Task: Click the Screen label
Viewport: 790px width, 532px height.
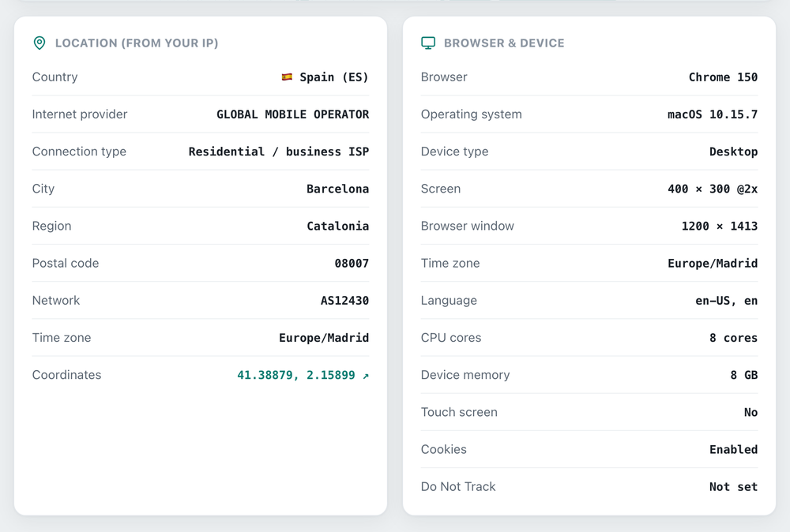Action: point(441,189)
